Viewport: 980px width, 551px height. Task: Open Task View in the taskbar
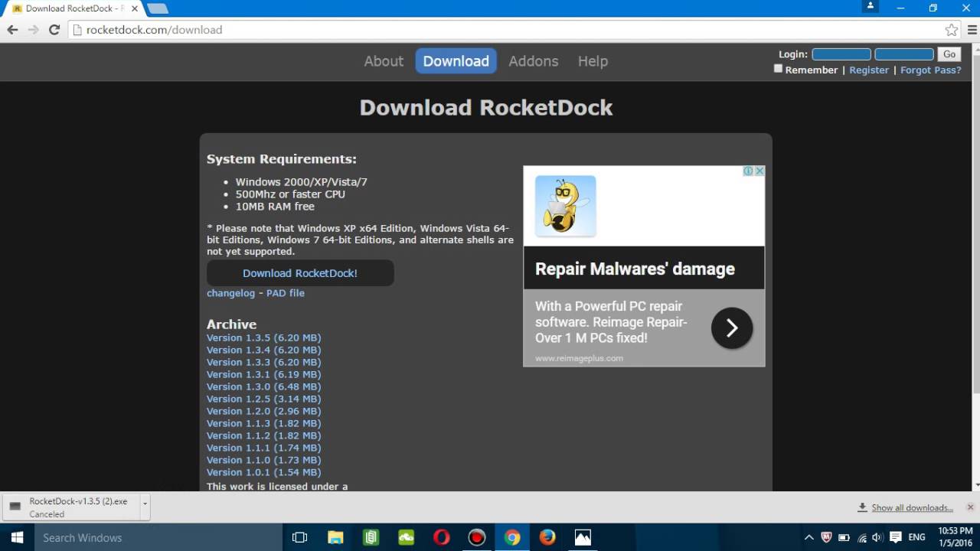300,537
